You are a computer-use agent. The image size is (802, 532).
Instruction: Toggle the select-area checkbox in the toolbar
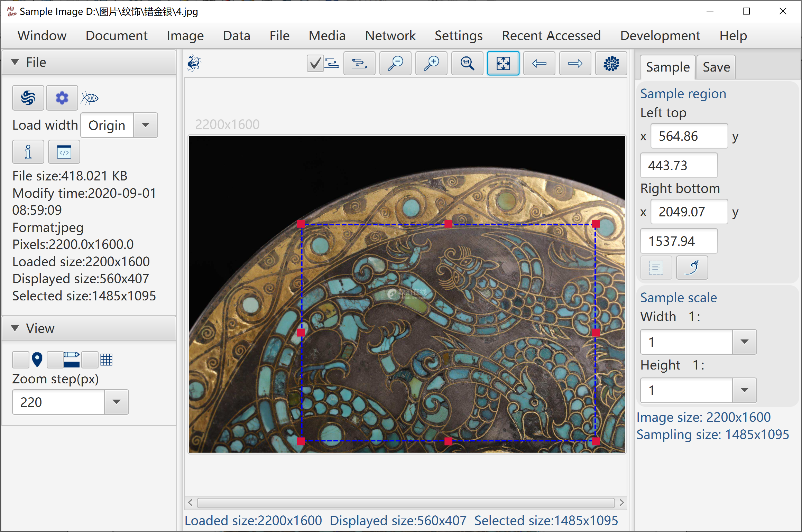(315, 64)
